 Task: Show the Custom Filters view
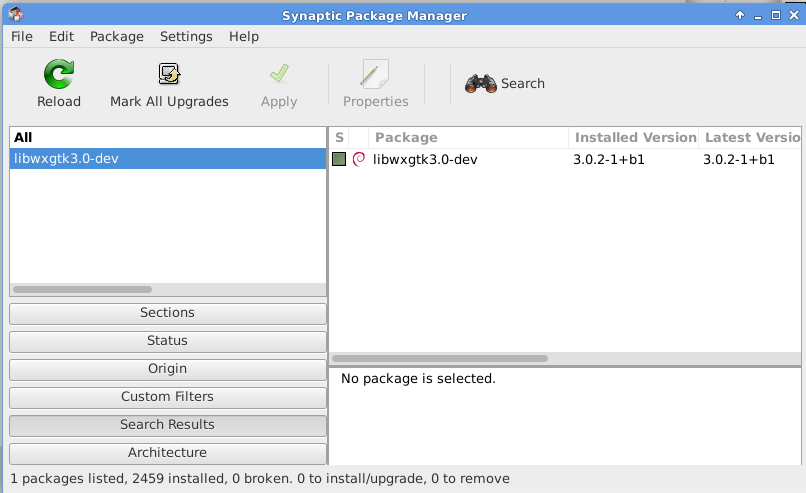168,397
